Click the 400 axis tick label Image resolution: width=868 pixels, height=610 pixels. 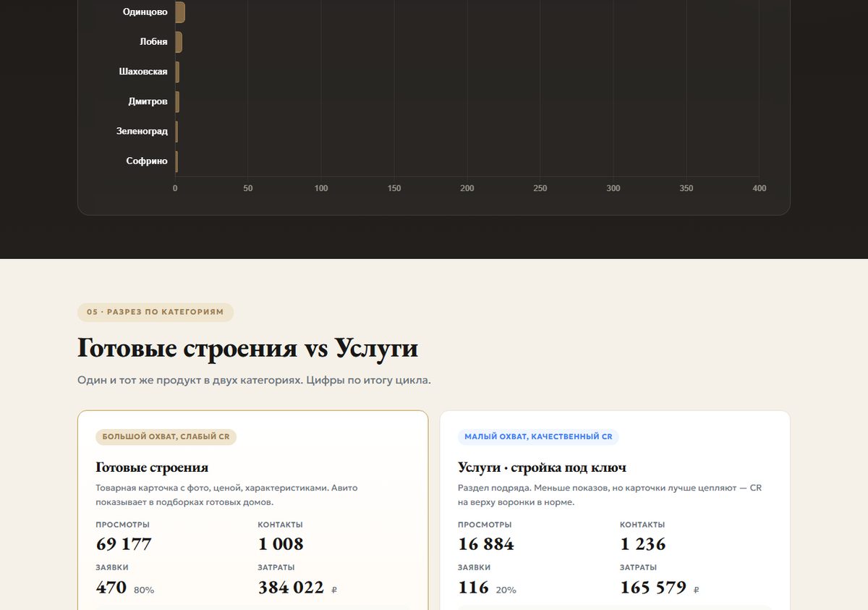pyautogui.click(x=759, y=188)
